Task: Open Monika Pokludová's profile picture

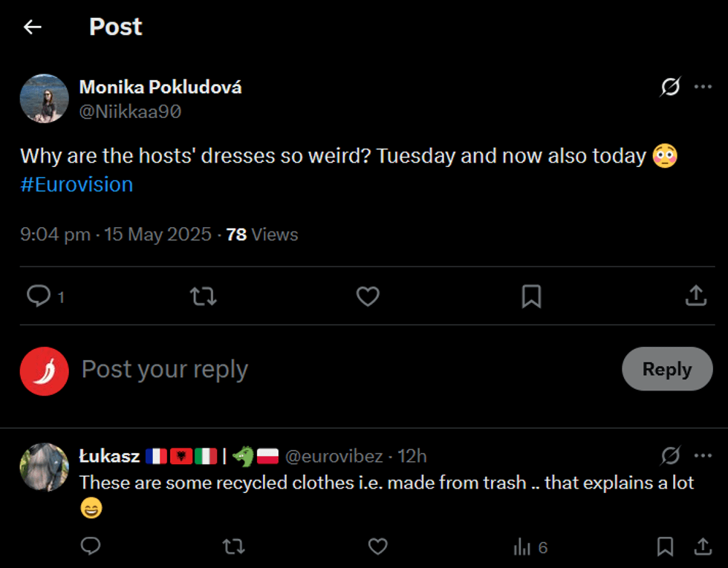Action: 45,98
